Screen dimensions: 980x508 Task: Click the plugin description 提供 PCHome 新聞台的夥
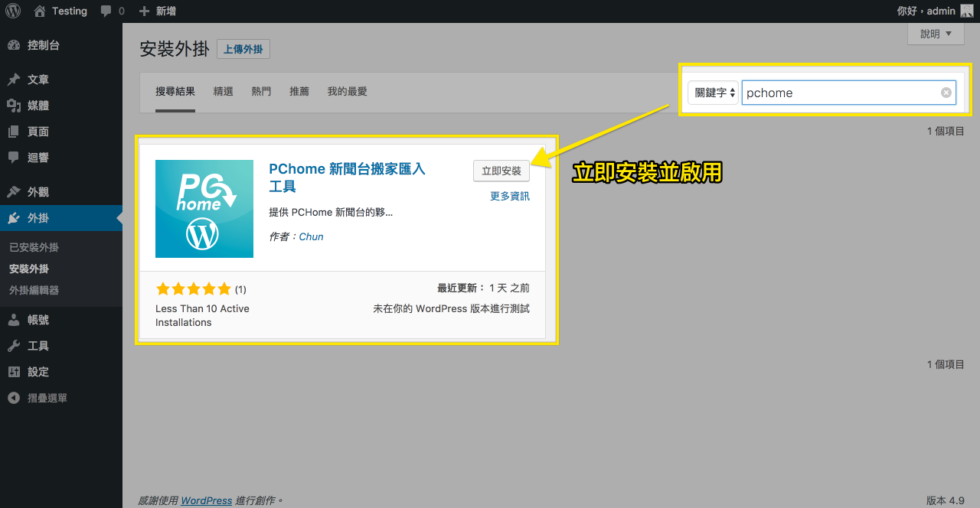331,212
